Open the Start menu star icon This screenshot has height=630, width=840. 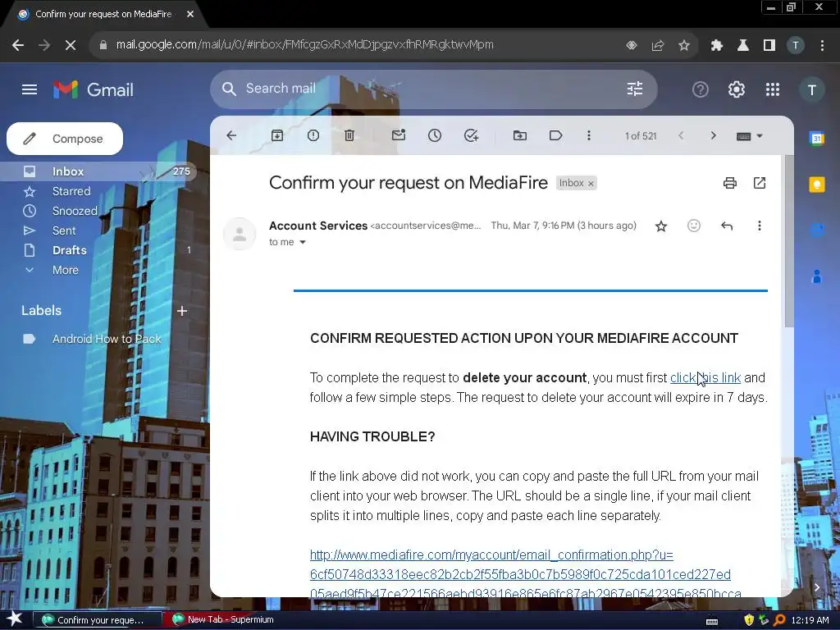(x=15, y=619)
